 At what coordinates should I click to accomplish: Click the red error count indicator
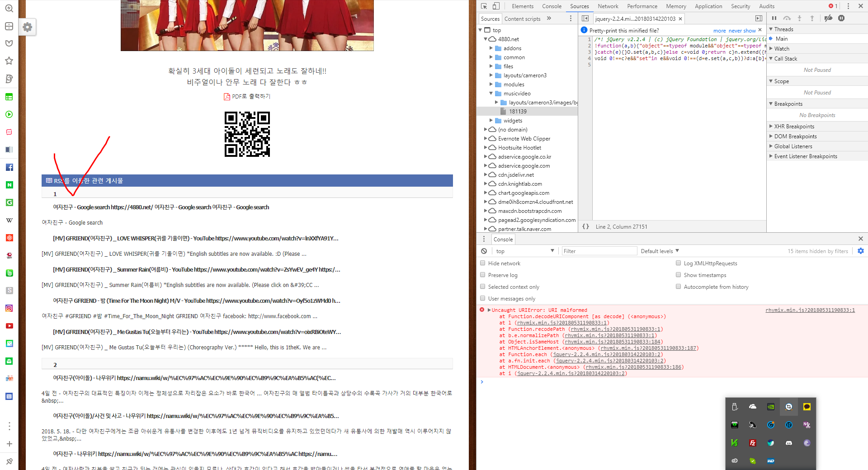[x=833, y=6]
